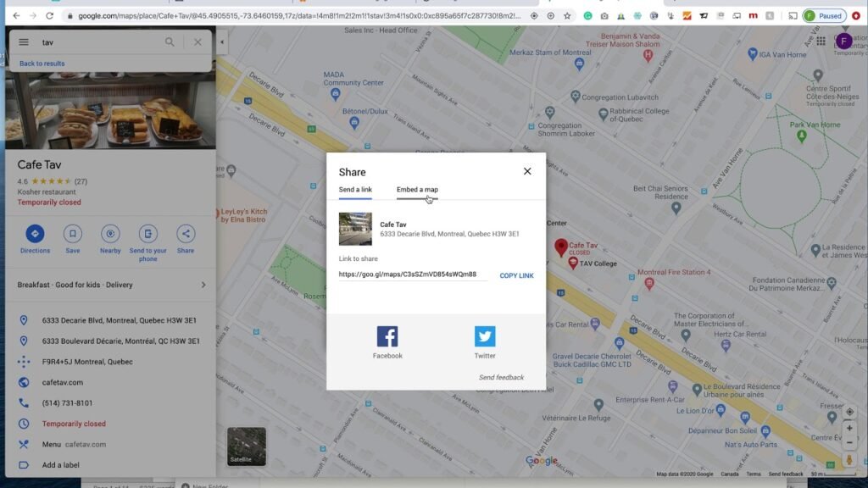Zoom out on the map
The height and width of the screenshot is (488, 868).
click(x=849, y=442)
